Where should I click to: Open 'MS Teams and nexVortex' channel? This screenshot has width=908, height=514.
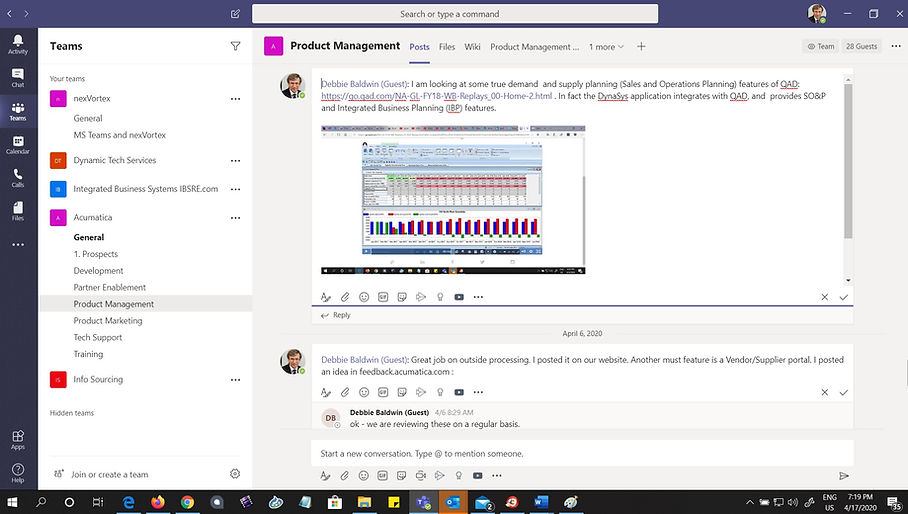pos(119,135)
